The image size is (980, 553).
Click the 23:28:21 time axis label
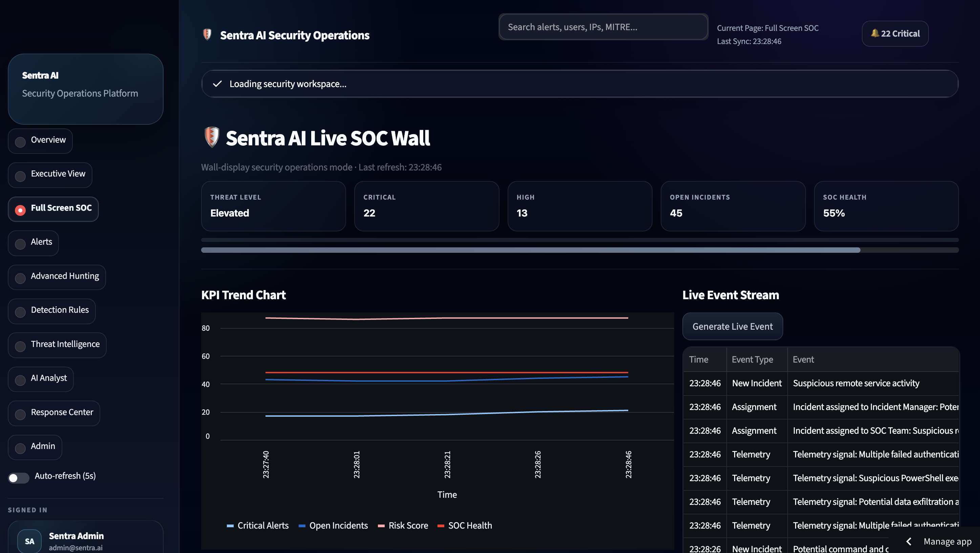point(447,464)
